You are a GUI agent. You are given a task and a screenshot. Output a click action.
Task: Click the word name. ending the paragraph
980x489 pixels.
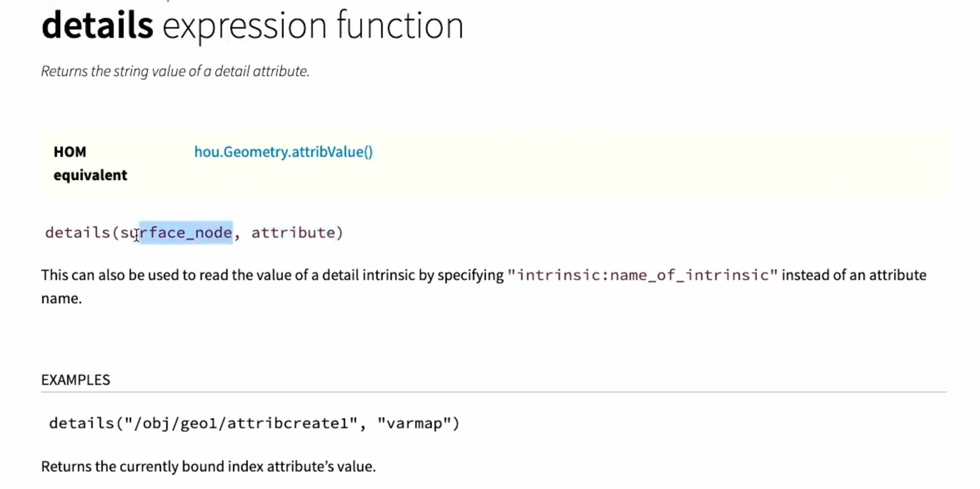click(62, 299)
